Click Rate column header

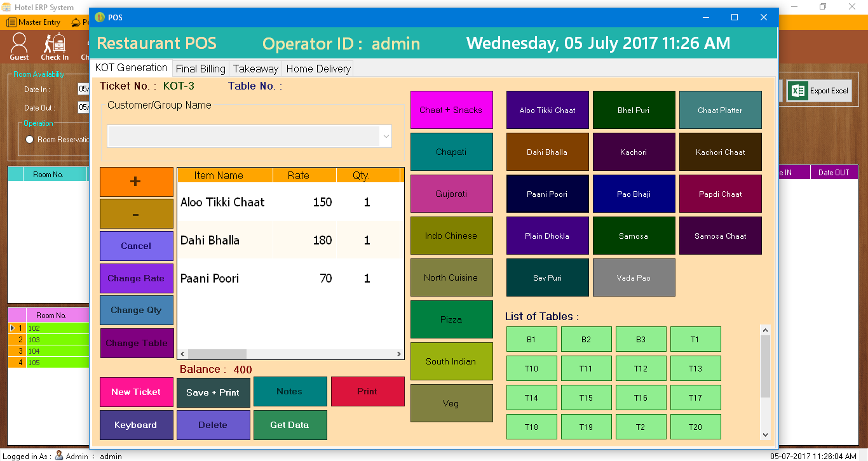click(x=305, y=175)
